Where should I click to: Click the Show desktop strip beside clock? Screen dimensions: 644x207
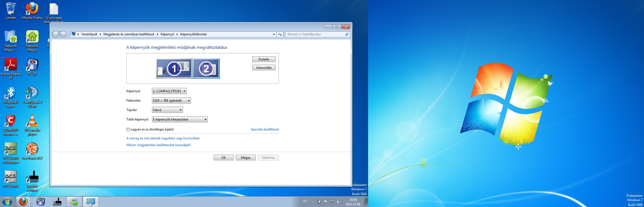coord(366,202)
